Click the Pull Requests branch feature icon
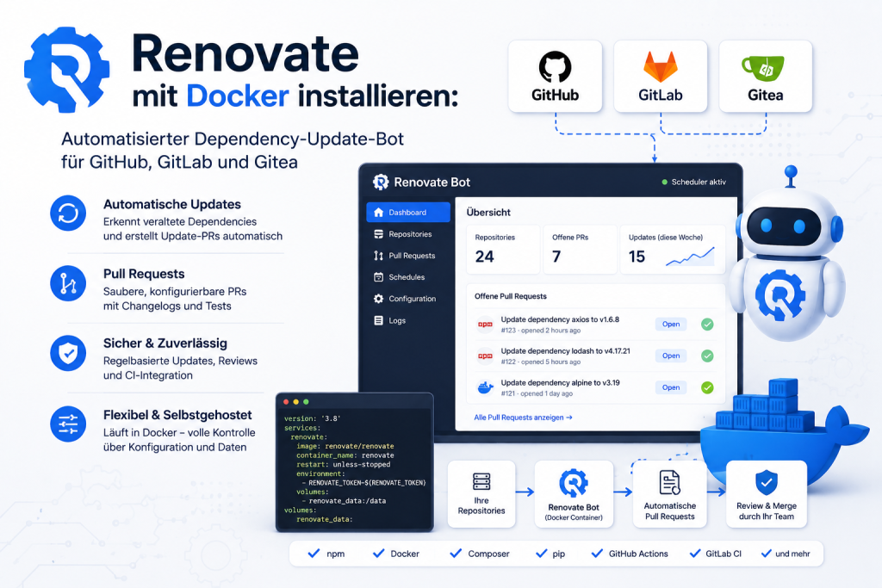The image size is (882, 588). 68,283
